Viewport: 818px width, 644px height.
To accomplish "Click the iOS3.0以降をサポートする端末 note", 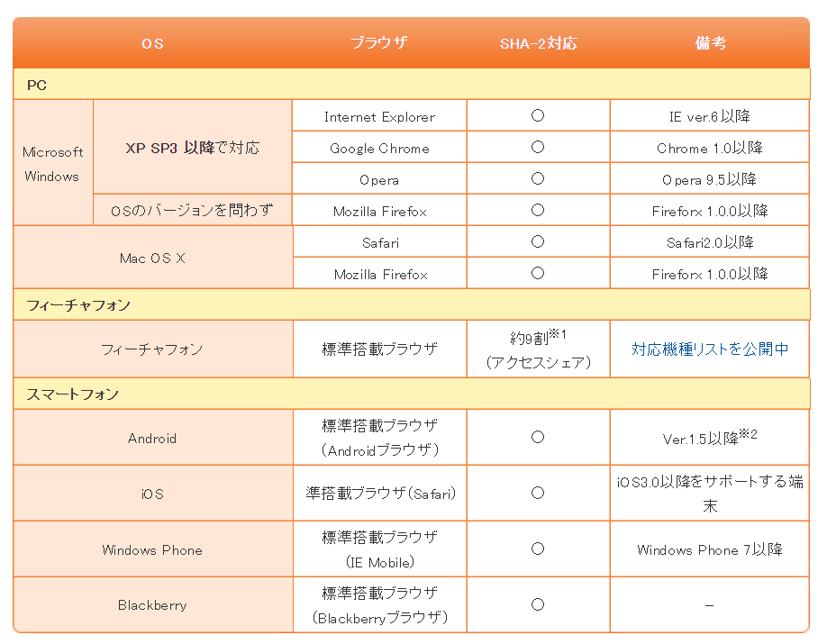I will click(710, 494).
